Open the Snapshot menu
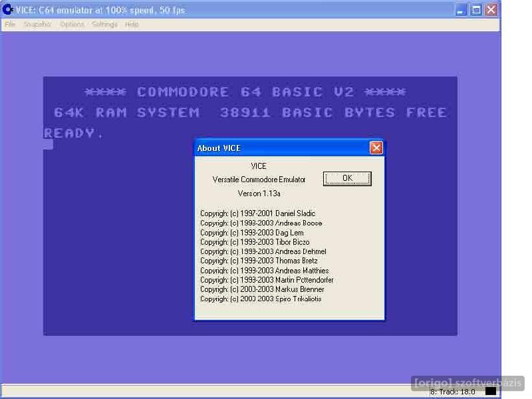This screenshot has width=532, height=399. (37, 24)
